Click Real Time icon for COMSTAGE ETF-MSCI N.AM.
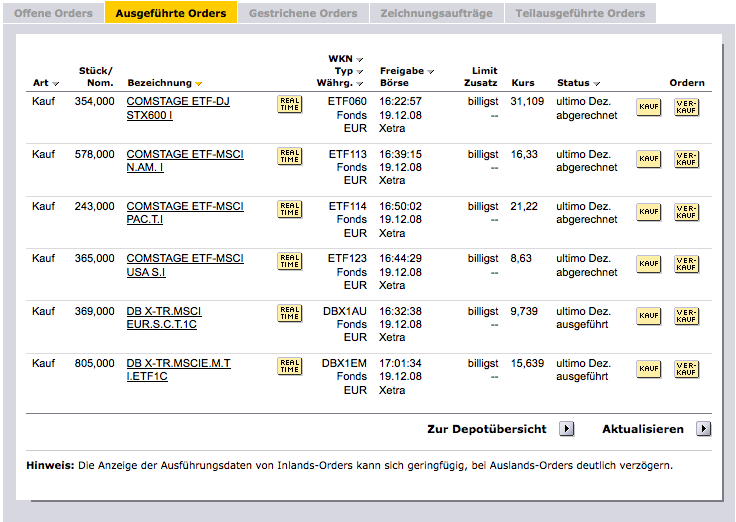This screenshot has width=736, height=522. tap(290, 156)
